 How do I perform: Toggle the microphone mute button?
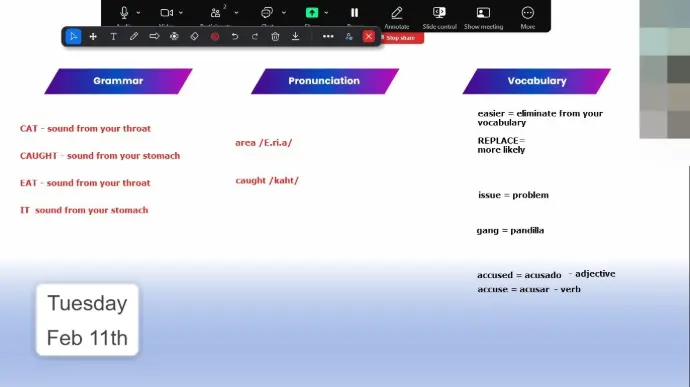[124, 13]
